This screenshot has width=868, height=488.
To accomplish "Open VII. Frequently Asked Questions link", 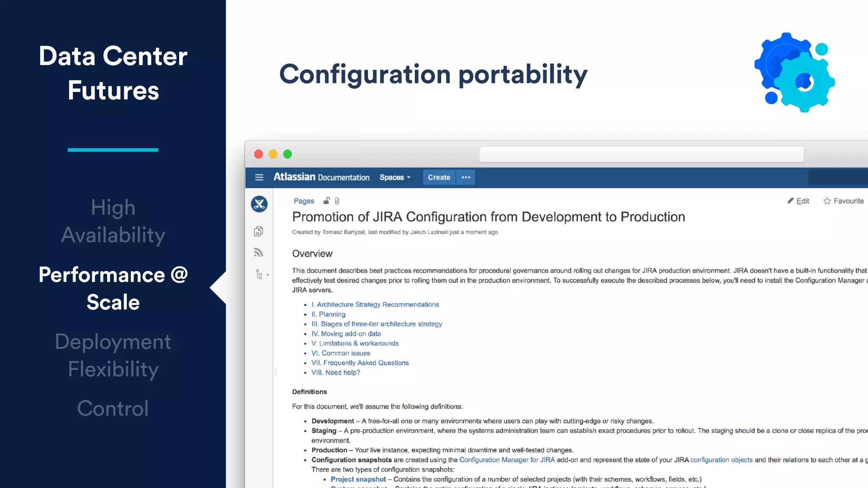I will coord(360,363).
